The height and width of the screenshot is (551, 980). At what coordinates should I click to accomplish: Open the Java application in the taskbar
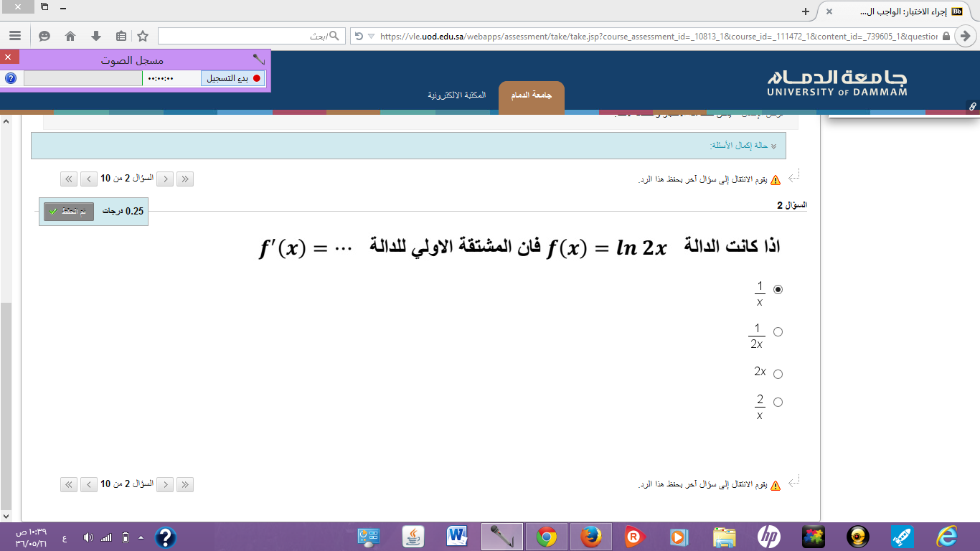point(413,537)
